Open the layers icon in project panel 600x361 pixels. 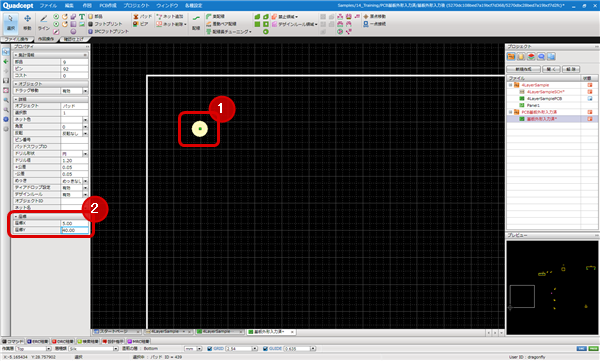pyautogui.click(x=531, y=57)
